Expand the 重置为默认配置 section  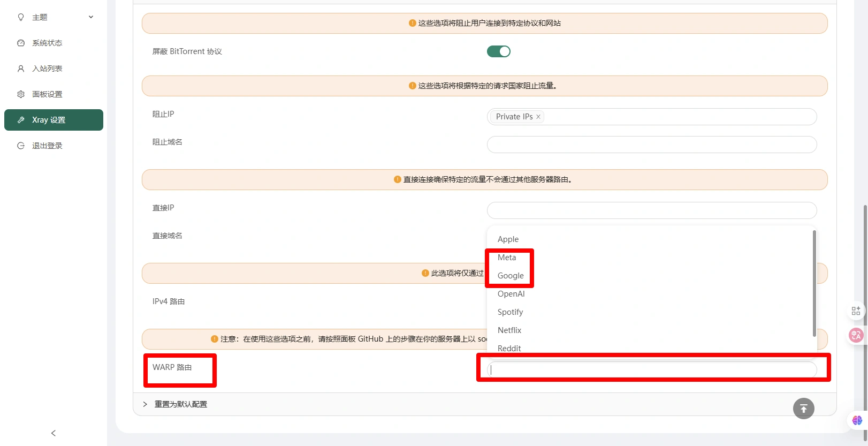click(180, 404)
